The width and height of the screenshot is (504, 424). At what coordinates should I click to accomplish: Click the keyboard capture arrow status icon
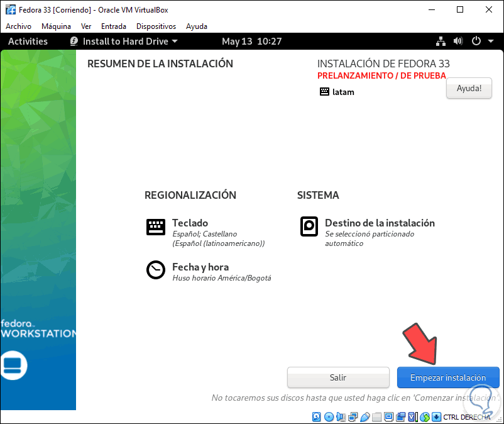pyautogui.click(x=436, y=417)
